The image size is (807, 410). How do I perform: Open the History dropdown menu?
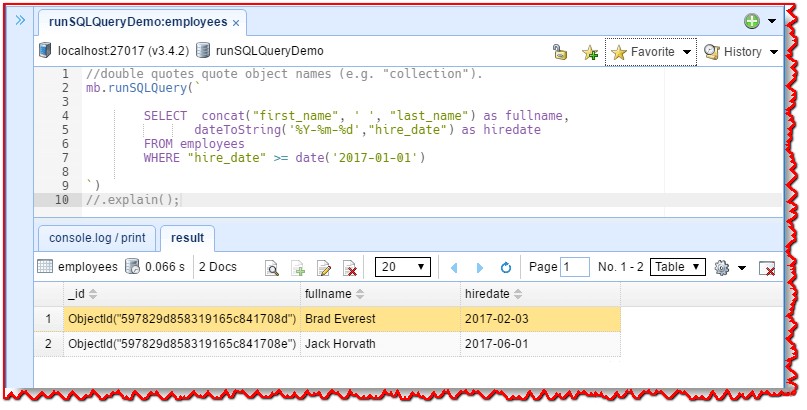coord(741,52)
